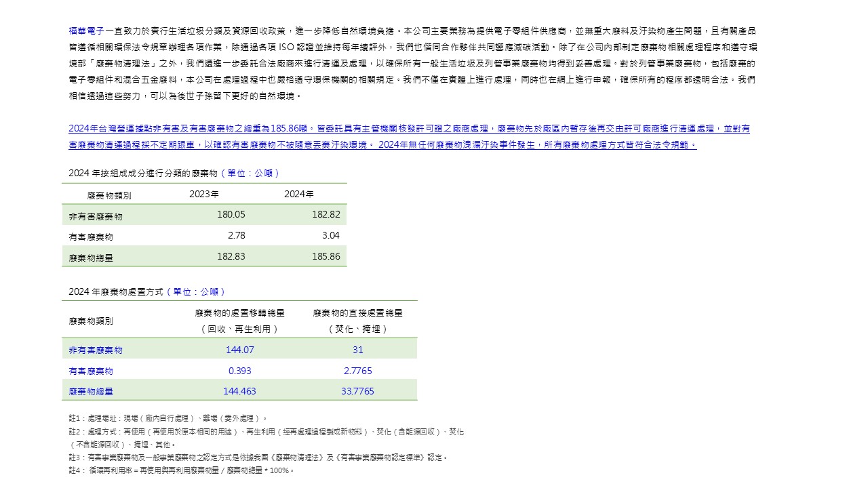Click the 福華電子 link in the first paragraph
The height and width of the screenshot is (488, 868).
click(x=87, y=31)
